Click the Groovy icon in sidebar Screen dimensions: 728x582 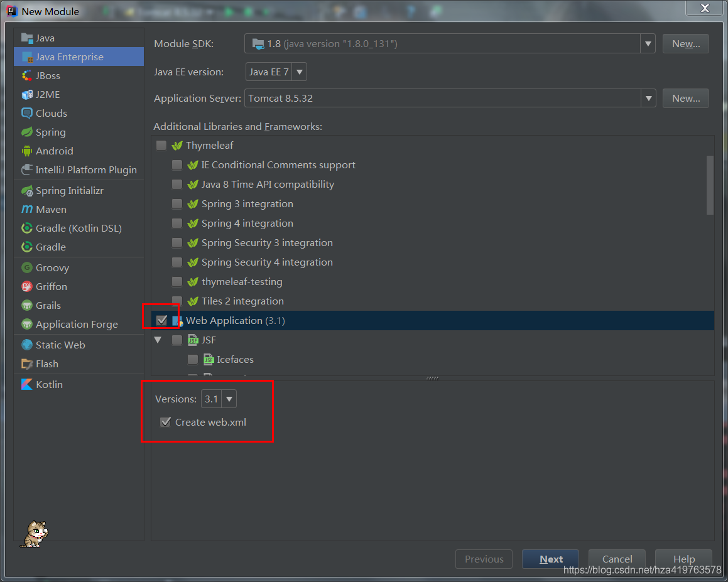point(27,268)
